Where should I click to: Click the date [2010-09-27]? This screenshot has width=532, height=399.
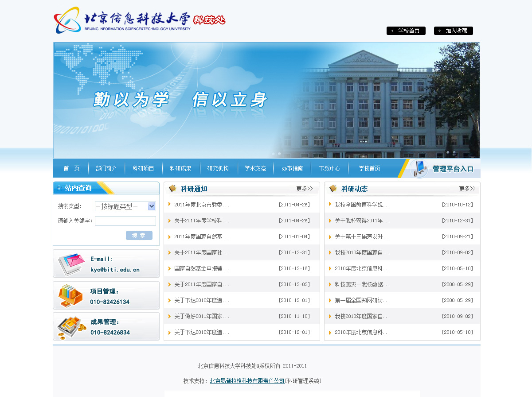pyautogui.click(x=458, y=236)
